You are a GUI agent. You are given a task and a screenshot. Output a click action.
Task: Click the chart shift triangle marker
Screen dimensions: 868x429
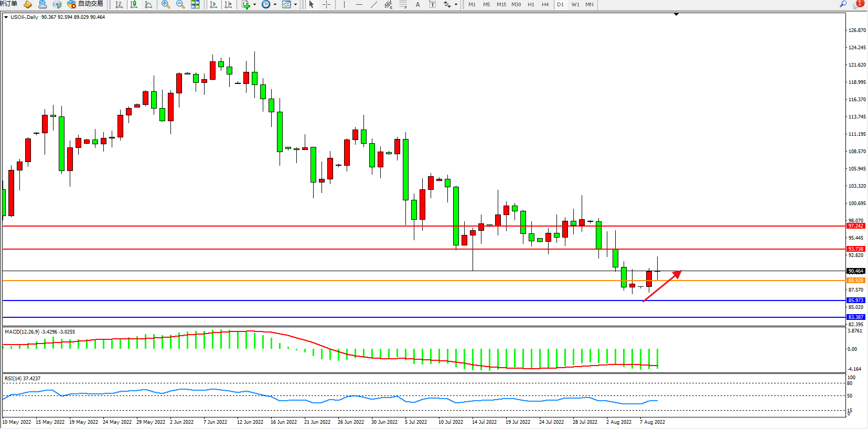[x=677, y=14]
